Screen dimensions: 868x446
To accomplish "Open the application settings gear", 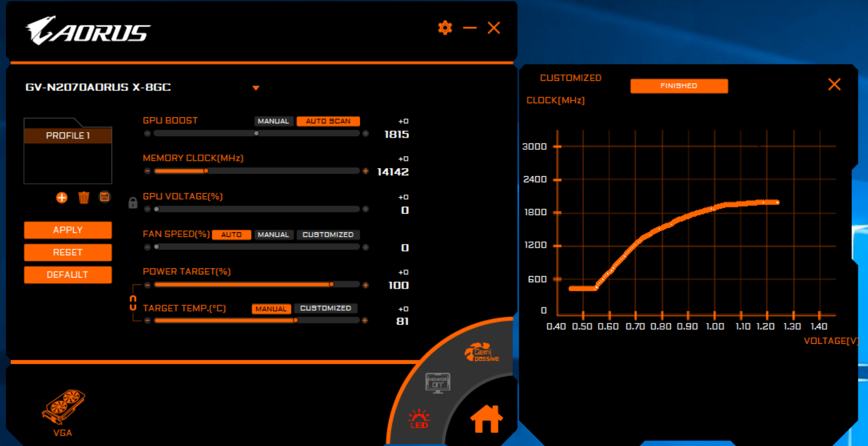I will 444,28.
